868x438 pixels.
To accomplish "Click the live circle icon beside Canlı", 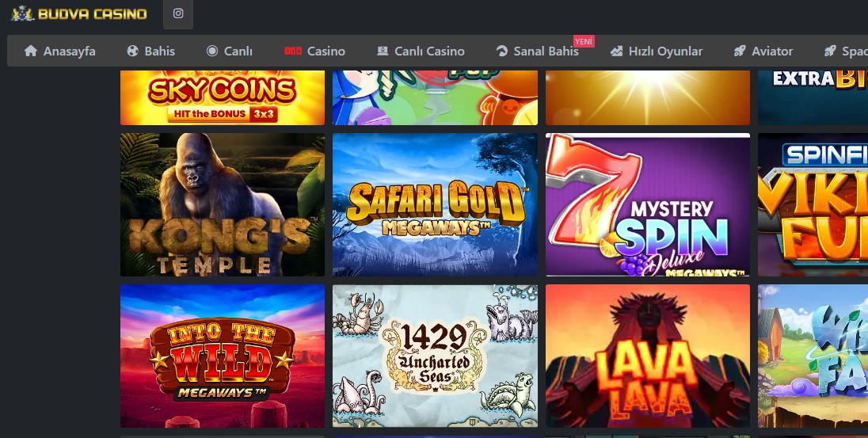I will [x=212, y=51].
